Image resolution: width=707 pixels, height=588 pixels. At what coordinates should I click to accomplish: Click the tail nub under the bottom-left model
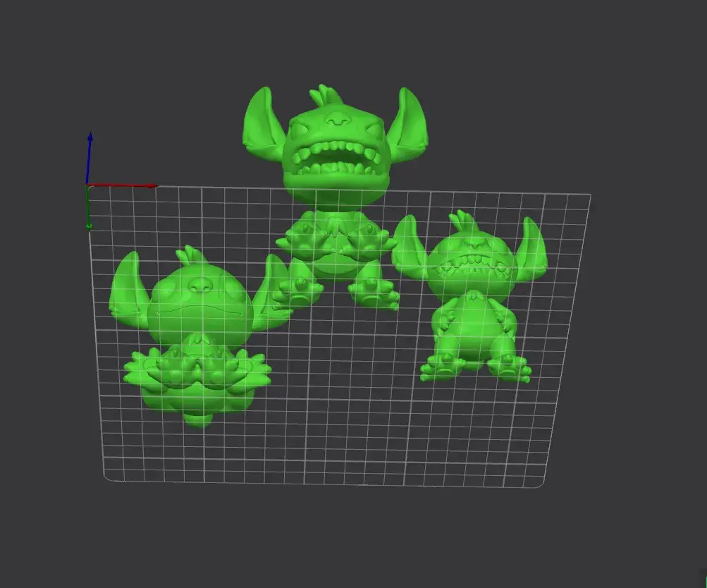[x=199, y=420]
